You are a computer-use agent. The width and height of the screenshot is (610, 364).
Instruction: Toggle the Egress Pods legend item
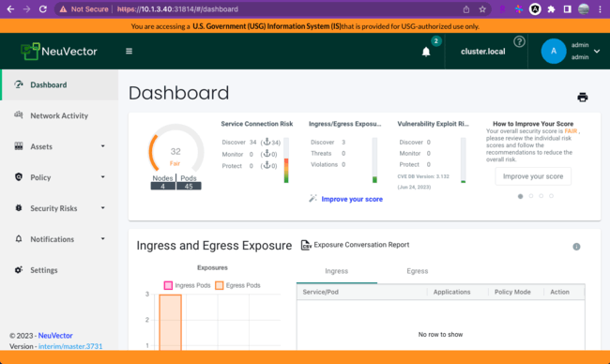(237, 285)
